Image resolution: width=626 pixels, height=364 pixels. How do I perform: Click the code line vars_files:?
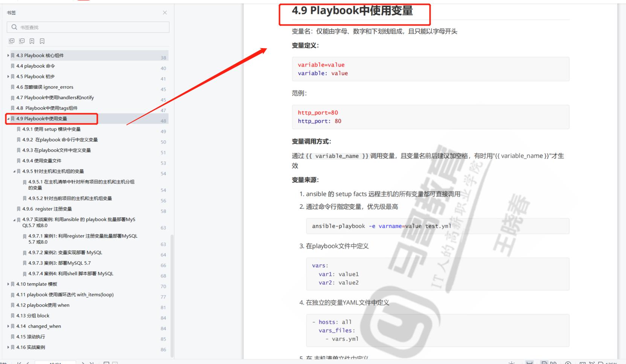tap(337, 331)
